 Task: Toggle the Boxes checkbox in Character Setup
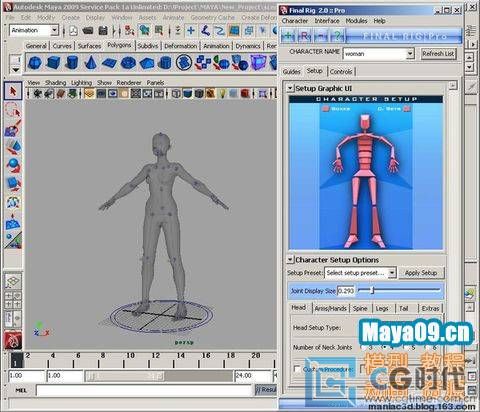(325, 109)
